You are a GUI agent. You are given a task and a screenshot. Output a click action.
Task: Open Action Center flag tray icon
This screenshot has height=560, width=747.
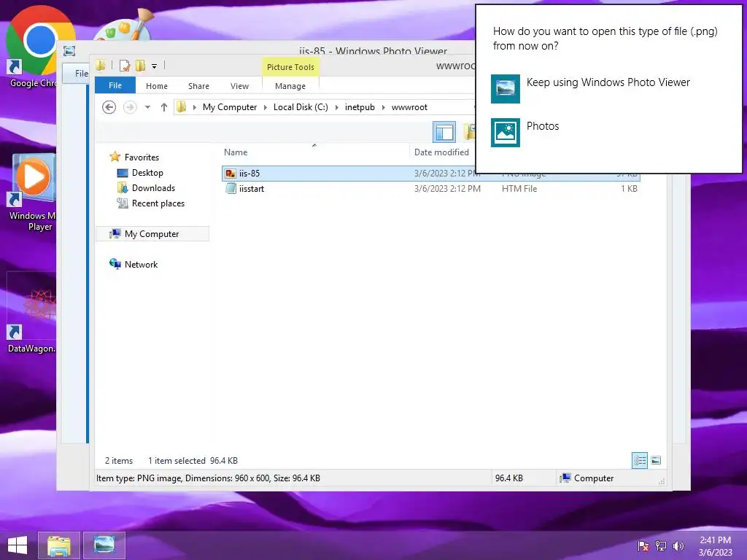tap(643, 546)
